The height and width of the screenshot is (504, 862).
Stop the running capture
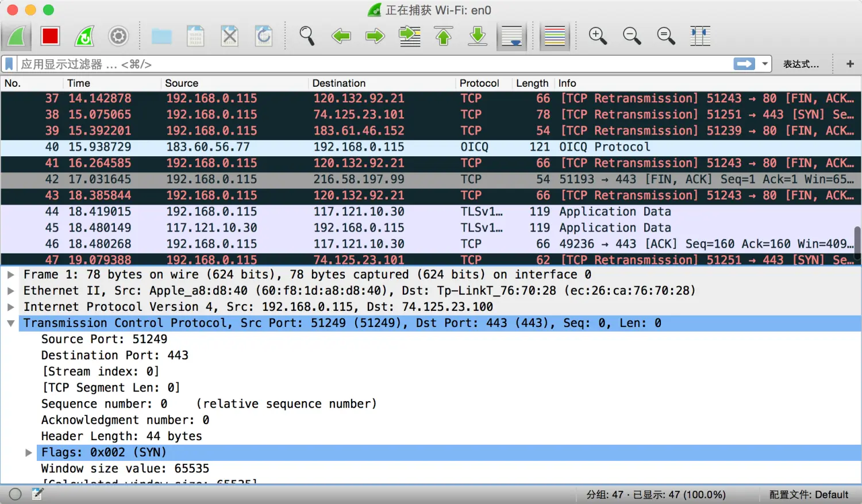tap(51, 36)
